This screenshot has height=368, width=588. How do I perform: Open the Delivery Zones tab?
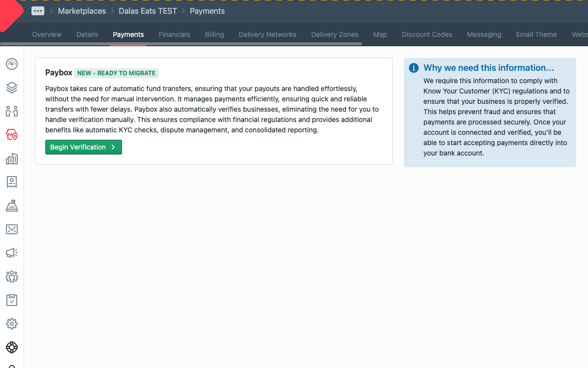pyautogui.click(x=335, y=34)
